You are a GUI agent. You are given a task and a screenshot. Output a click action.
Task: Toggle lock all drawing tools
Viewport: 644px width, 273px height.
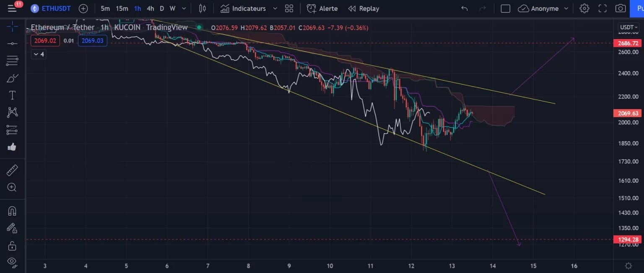[12, 245]
